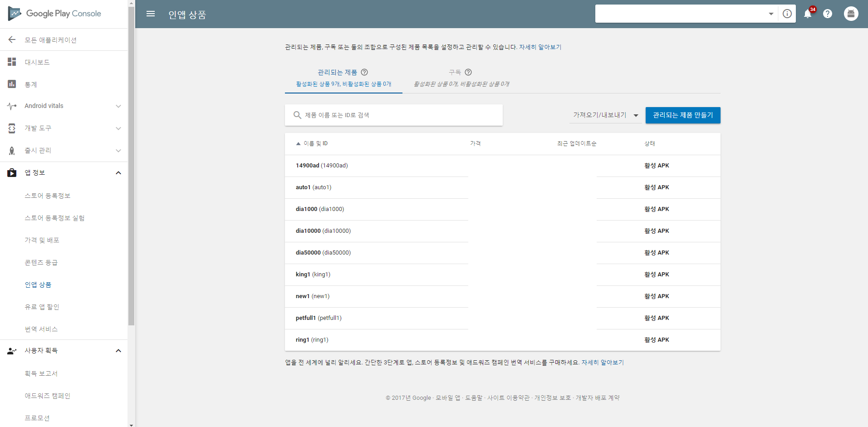Click help icon next to 구독 tab
The width and height of the screenshot is (868, 427).
(x=468, y=72)
